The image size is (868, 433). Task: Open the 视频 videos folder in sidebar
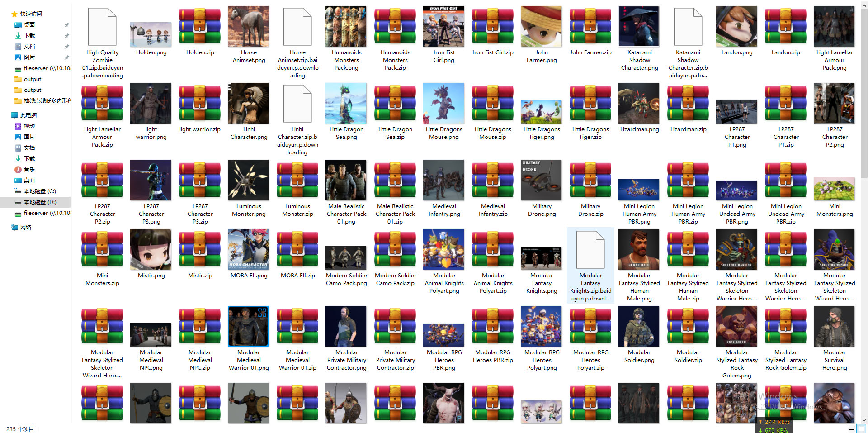click(x=29, y=126)
